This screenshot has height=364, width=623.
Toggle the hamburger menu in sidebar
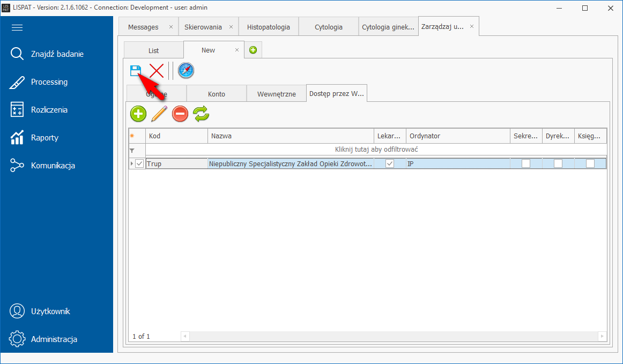[x=17, y=28]
